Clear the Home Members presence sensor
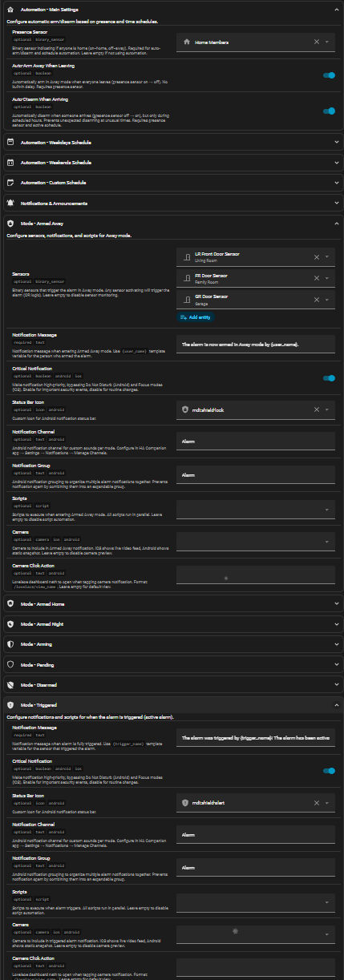This screenshot has width=344, height=980. point(316,42)
